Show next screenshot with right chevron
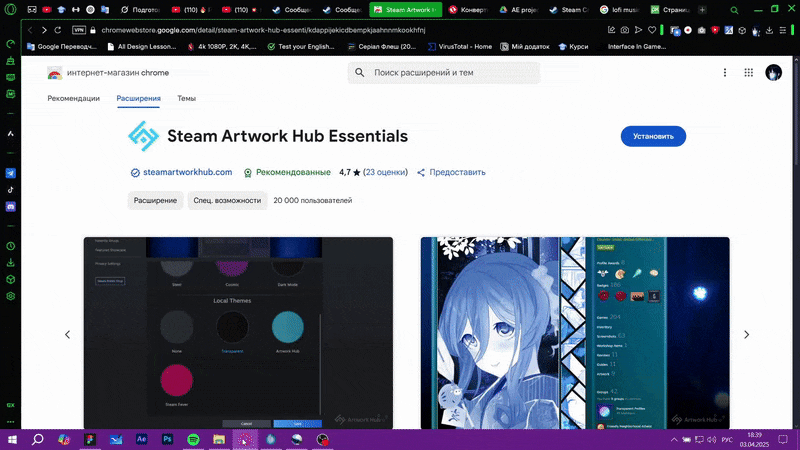The image size is (800, 450). point(746,335)
